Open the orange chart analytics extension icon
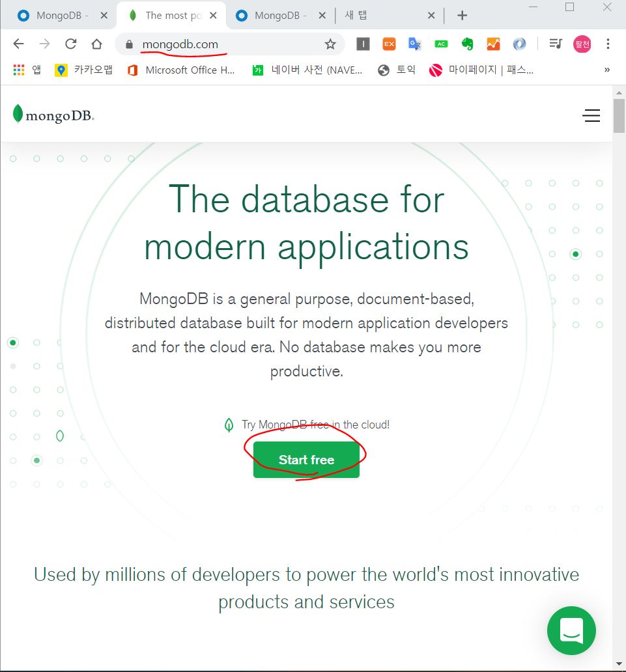Screen dimensions: 626x672 coord(493,44)
